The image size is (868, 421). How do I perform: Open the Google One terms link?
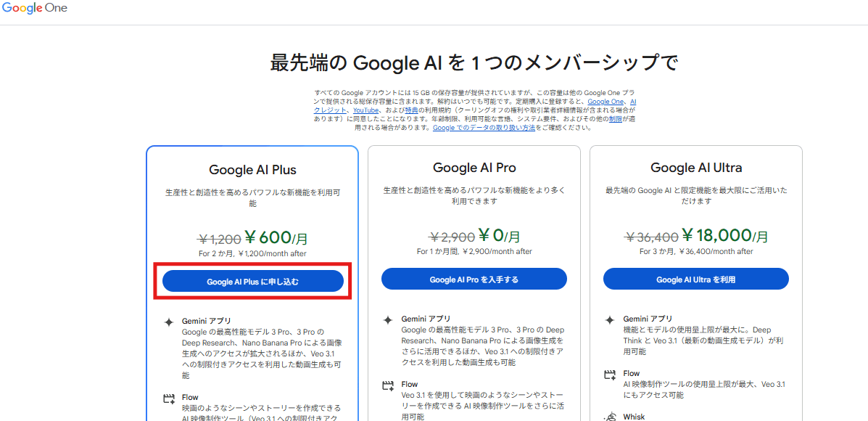coord(606,102)
